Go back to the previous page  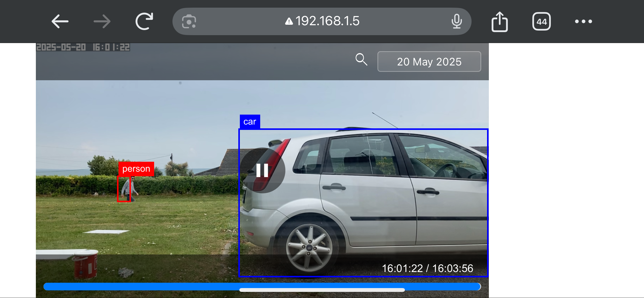(x=60, y=21)
